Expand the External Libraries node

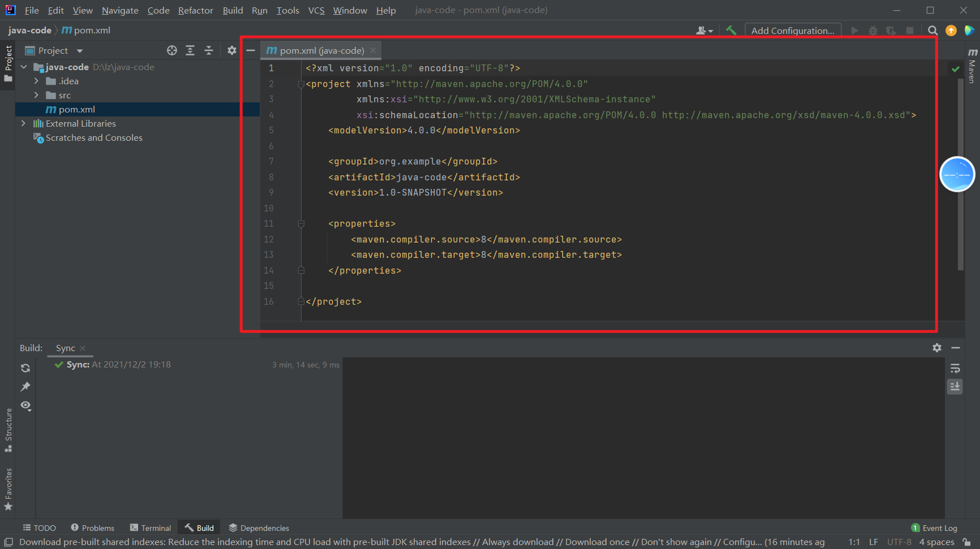tap(24, 123)
